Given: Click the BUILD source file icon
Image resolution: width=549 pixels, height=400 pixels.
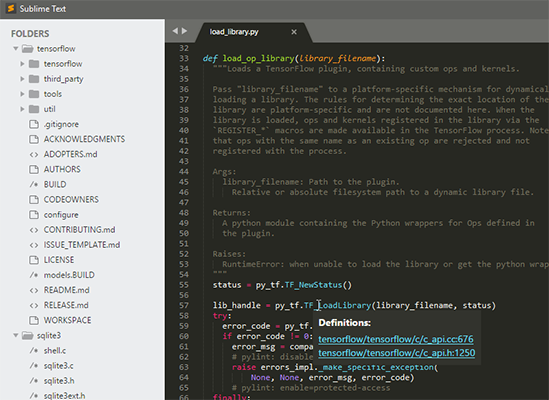Looking at the screenshot, I should [34, 184].
